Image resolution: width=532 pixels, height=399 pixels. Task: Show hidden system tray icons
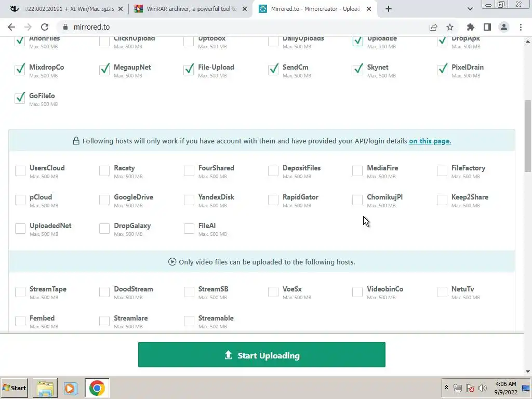[446, 388]
